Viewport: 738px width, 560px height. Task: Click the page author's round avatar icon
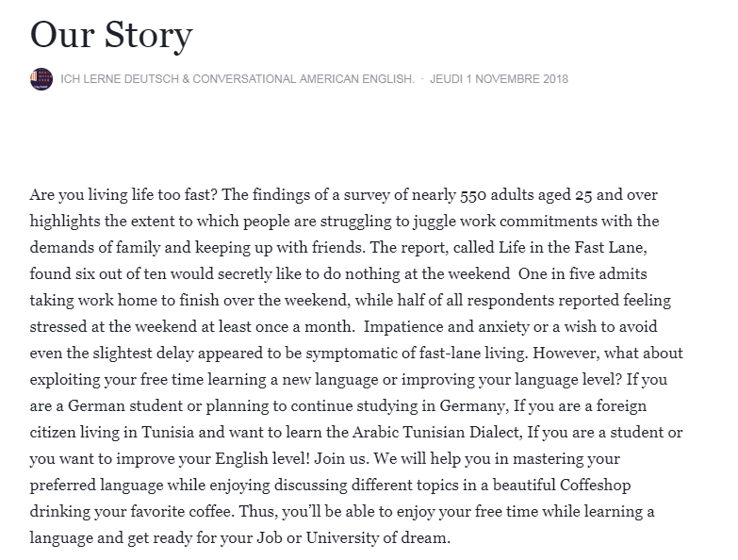(x=41, y=79)
